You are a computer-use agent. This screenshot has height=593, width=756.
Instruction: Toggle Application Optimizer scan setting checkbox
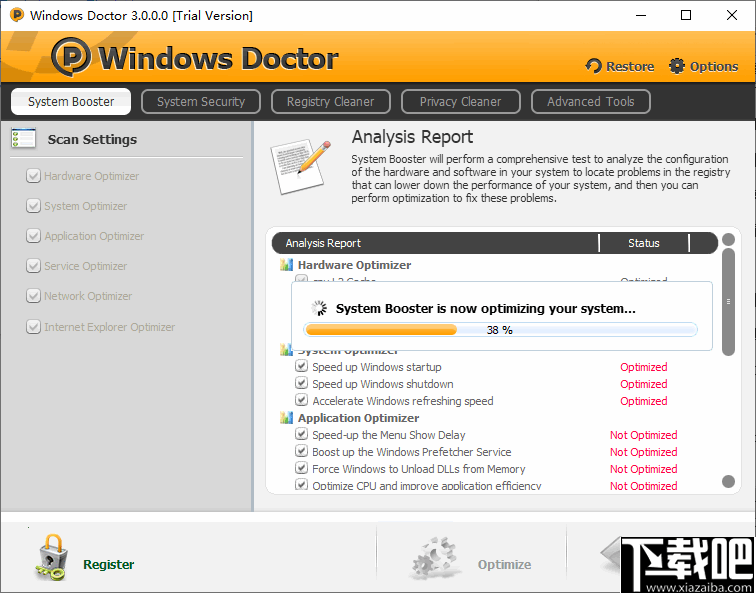point(33,236)
